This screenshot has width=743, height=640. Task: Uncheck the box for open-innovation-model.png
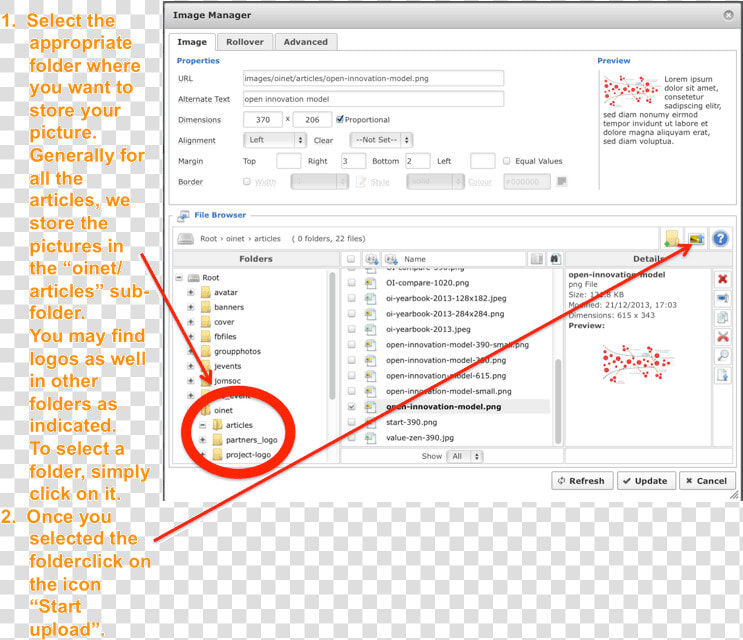351,406
